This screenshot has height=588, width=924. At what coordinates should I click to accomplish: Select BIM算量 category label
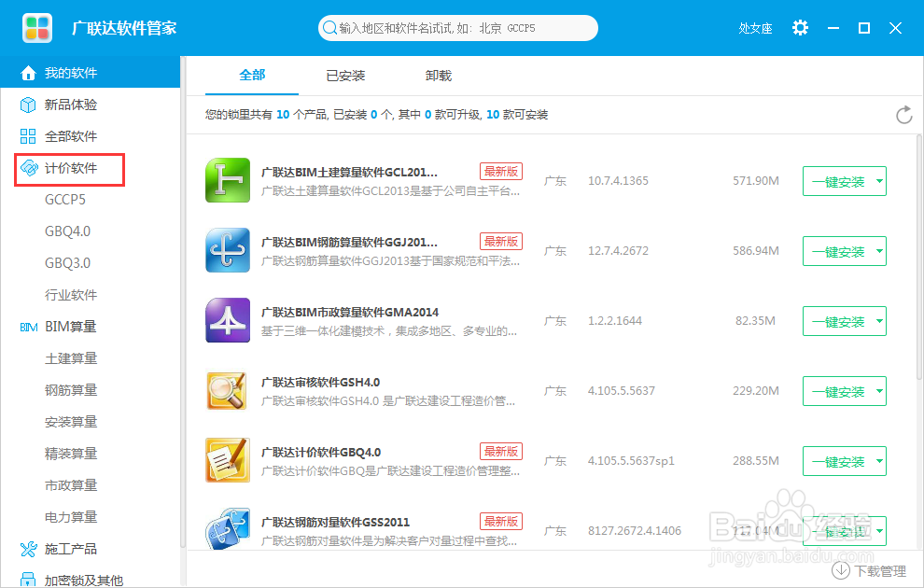pos(71,327)
